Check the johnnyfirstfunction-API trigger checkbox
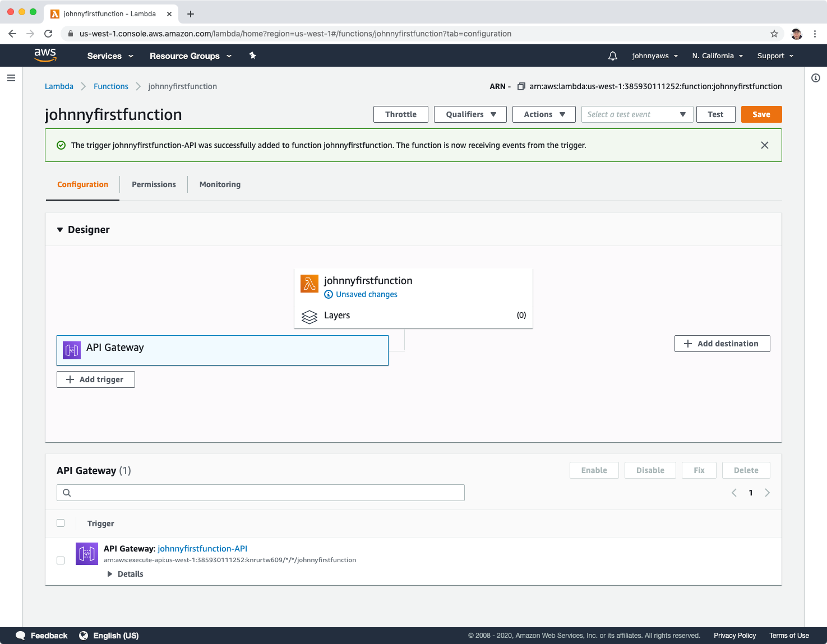827x644 pixels. click(x=61, y=560)
